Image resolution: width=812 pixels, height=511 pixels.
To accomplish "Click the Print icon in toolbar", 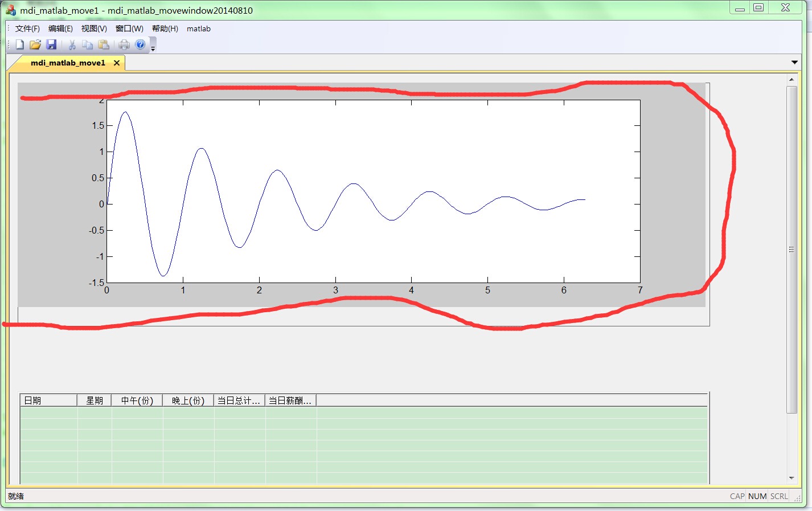I will (124, 45).
